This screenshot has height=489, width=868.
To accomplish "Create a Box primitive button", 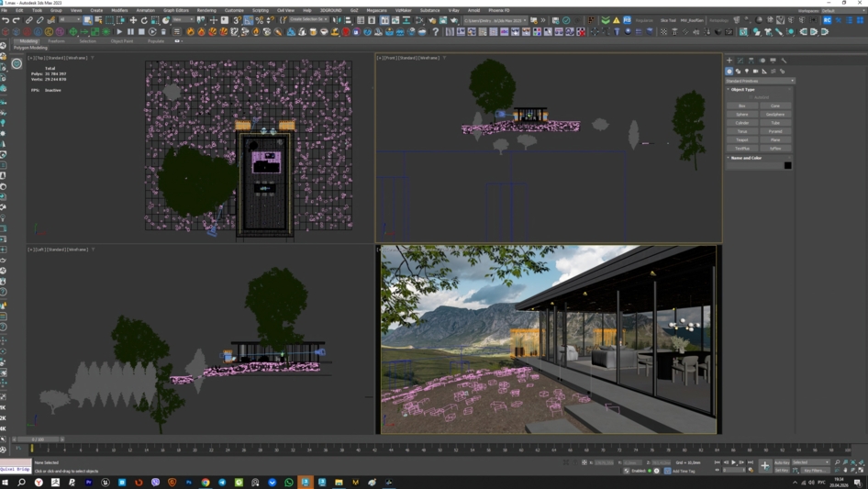I will coord(742,106).
